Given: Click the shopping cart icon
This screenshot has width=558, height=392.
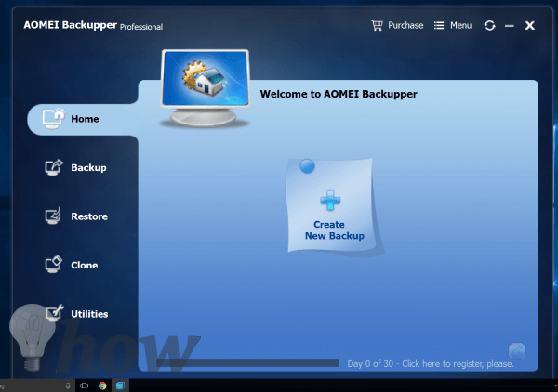Looking at the screenshot, I should tap(378, 26).
